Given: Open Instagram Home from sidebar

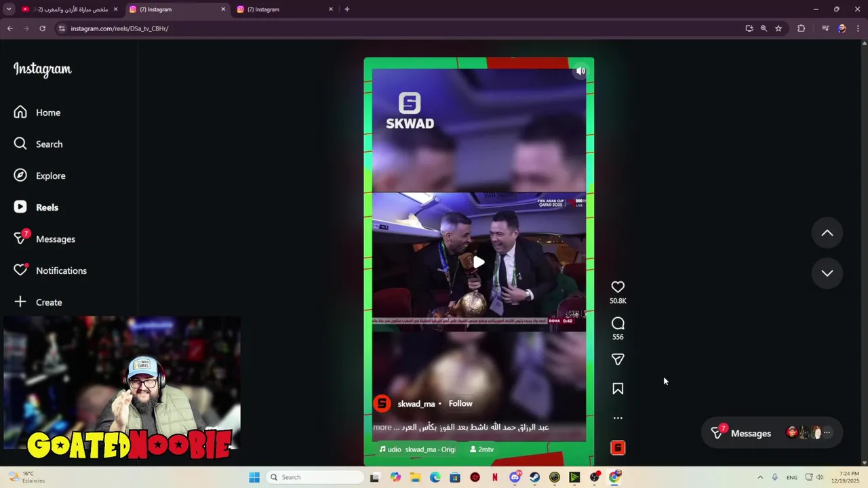Looking at the screenshot, I should [37, 113].
